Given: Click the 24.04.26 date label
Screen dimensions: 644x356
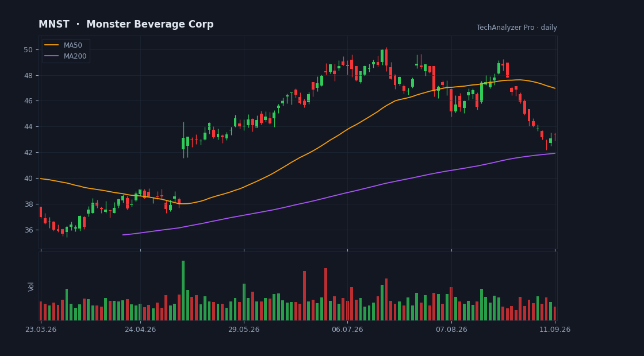Looking at the screenshot, I should tap(140, 330).
